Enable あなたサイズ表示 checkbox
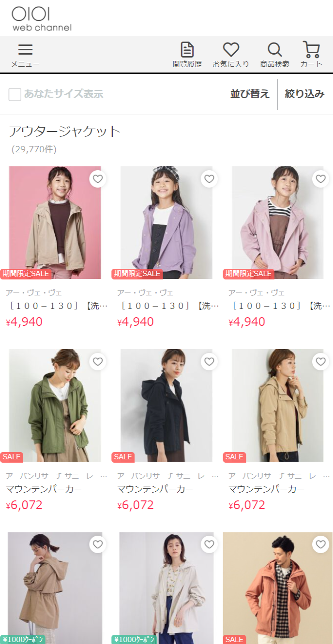333x644 pixels. (x=15, y=94)
